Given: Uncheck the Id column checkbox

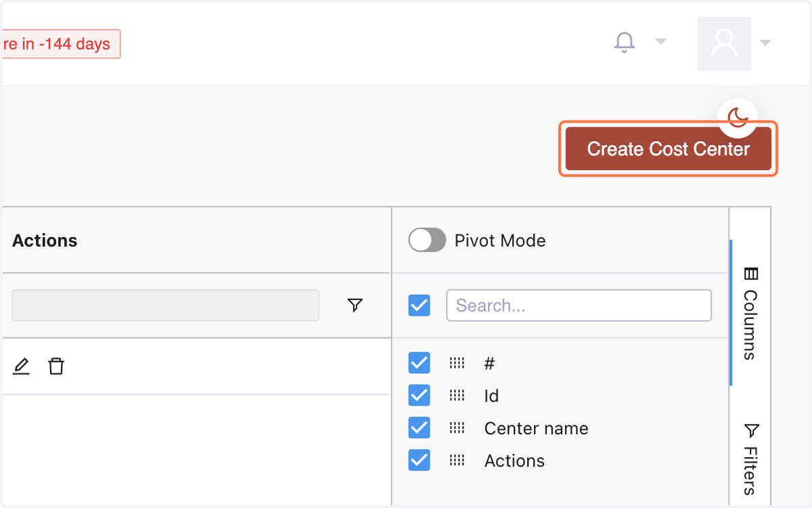Looking at the screenshot, I should (x=419, y=396).
